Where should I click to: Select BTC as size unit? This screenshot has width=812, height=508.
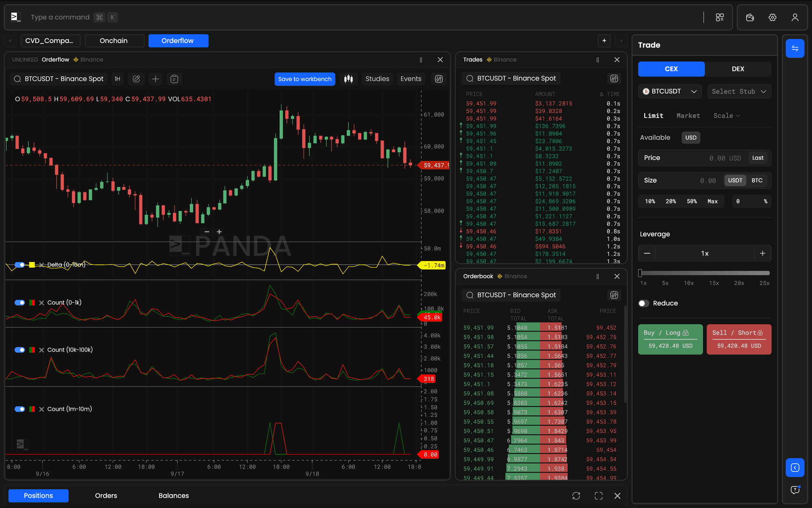point(757,180)
